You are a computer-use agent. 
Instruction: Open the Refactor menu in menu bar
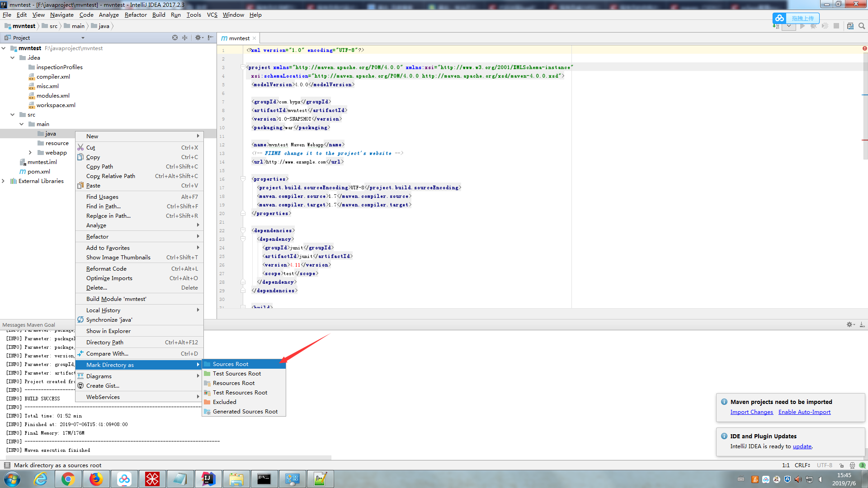[136, 14]
